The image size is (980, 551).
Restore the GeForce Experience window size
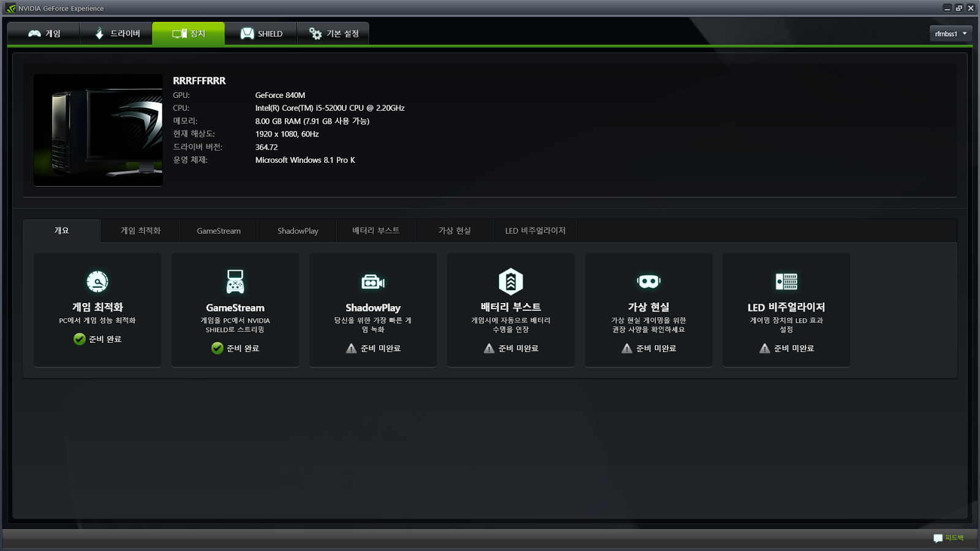(959, 8)
